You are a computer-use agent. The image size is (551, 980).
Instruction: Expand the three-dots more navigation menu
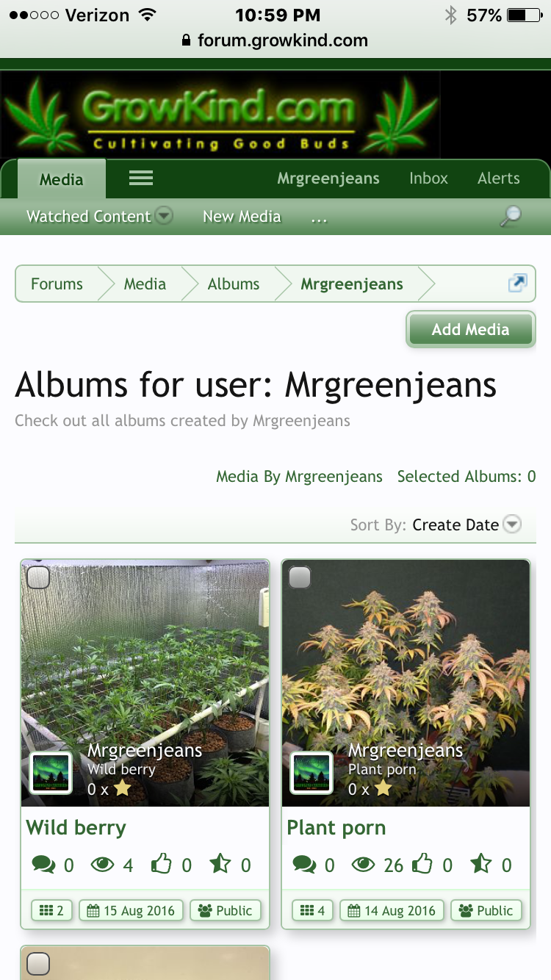(x=319, y=217)
